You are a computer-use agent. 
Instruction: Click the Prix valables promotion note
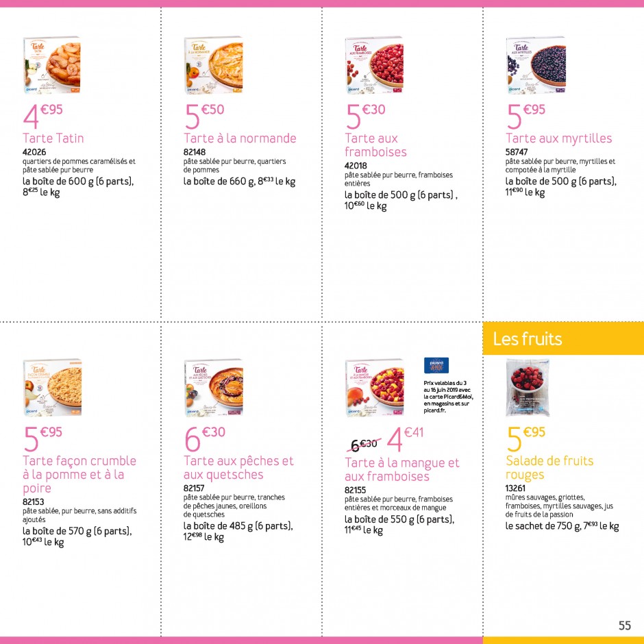click(448, 397)
